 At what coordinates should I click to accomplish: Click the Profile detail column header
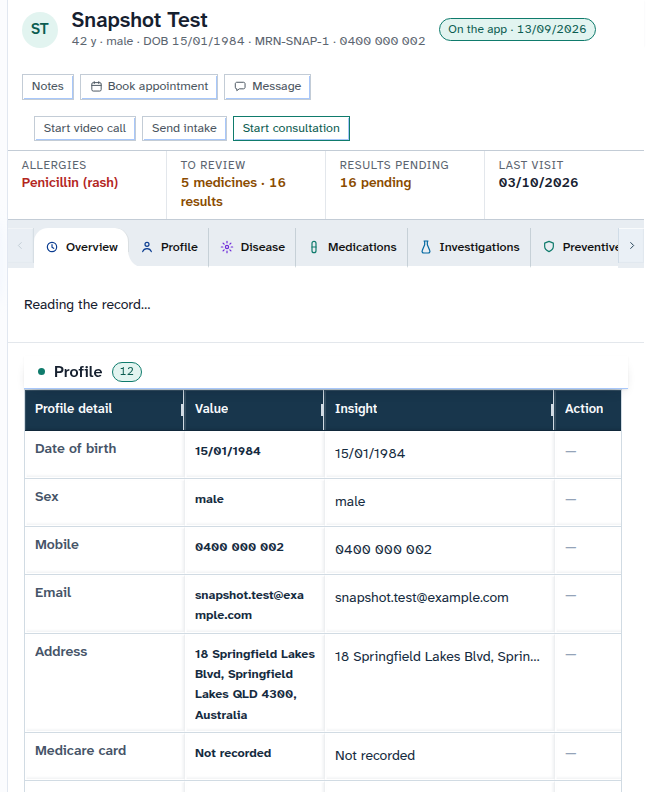click(104, 409)
